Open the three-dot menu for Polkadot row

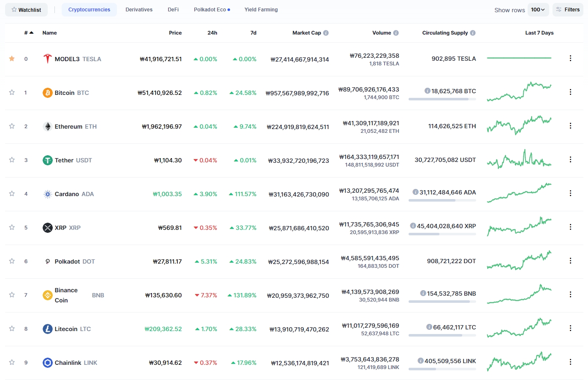(x=570, y=261)
